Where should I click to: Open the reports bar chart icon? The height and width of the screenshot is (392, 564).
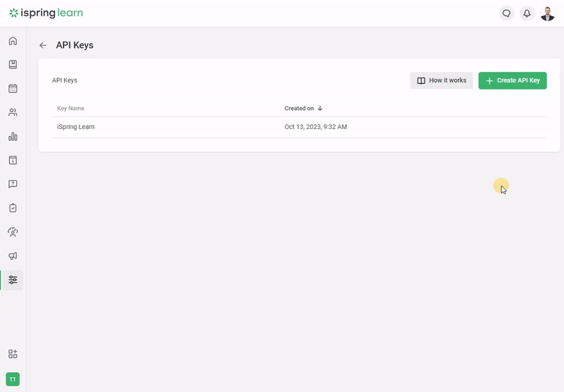click(13, 137)
